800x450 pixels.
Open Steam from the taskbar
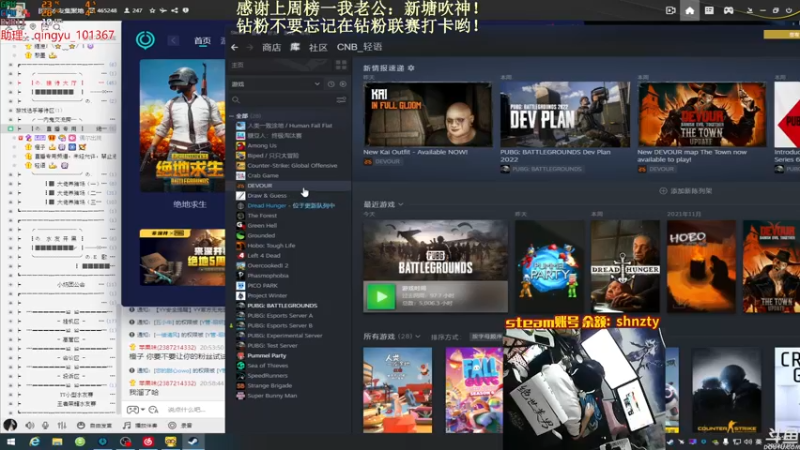pos(193,442)
